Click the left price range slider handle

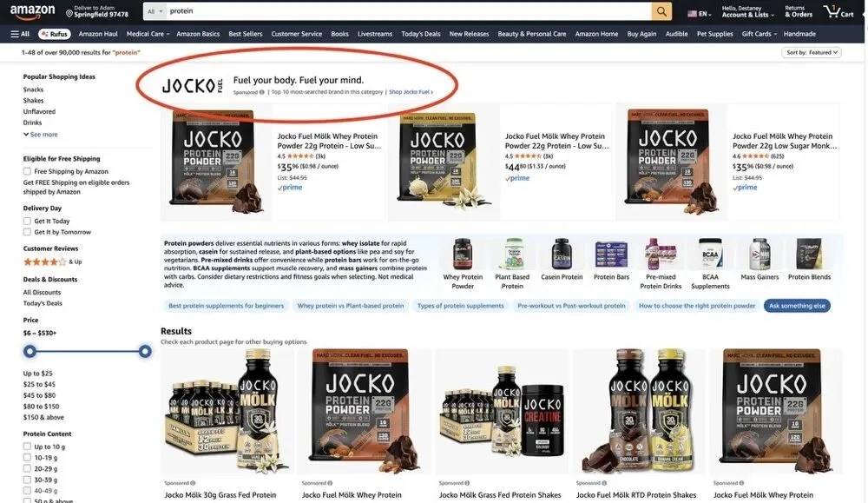click(30, 351)
